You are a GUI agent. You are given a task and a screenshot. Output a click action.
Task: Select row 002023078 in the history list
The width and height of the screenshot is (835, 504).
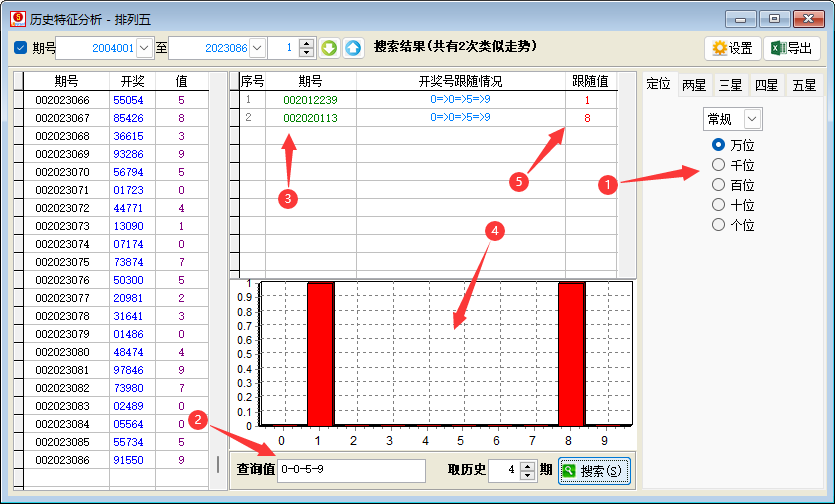coord(116,316)
